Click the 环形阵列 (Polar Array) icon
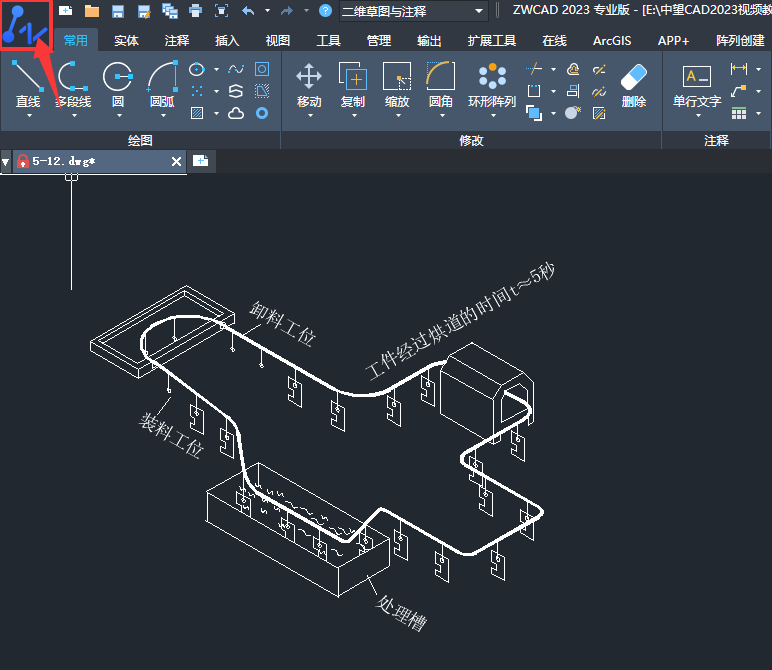The height and width of the screenshot is (670, 772). 492,77
